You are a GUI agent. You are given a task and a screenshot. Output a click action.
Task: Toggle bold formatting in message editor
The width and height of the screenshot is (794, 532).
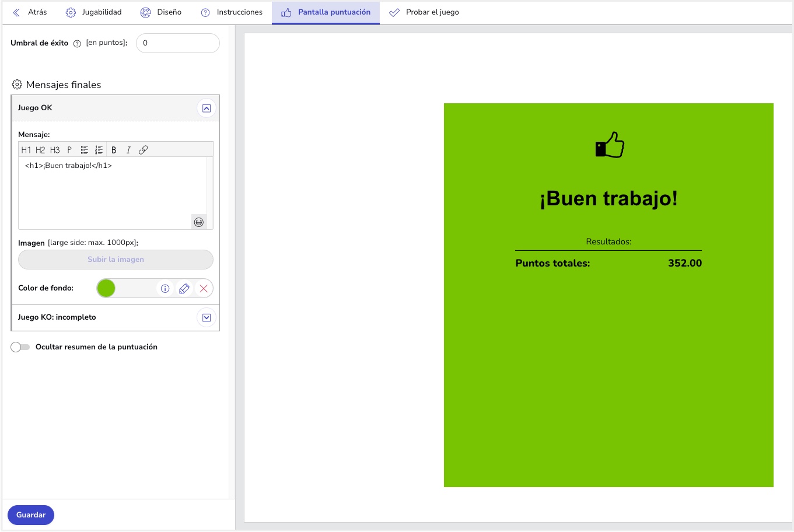tap(114, 150)
